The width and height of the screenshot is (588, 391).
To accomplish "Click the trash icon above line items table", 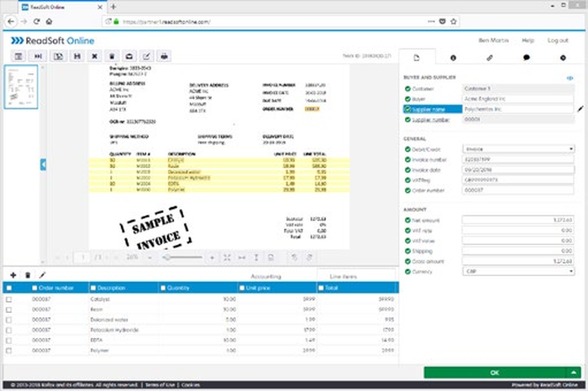I will (x=28, y=275).
